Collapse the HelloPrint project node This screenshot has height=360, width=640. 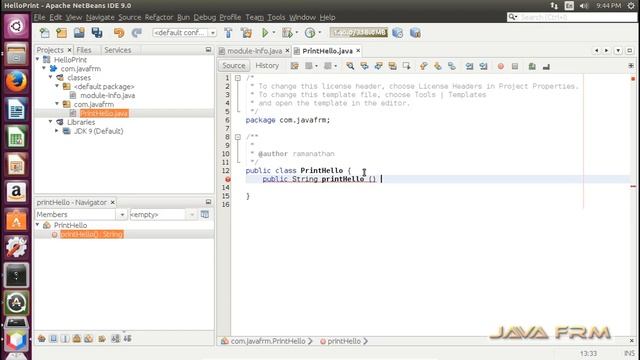[x=38, y=60]
